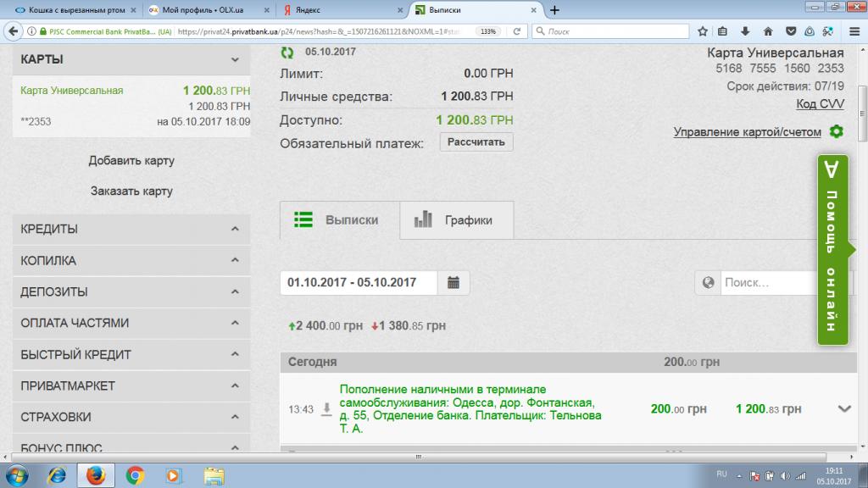Switch to the Мой профиль OLX.ua tab
The height and width of the screenshot is (488, 868).
[x=209, y=10]
